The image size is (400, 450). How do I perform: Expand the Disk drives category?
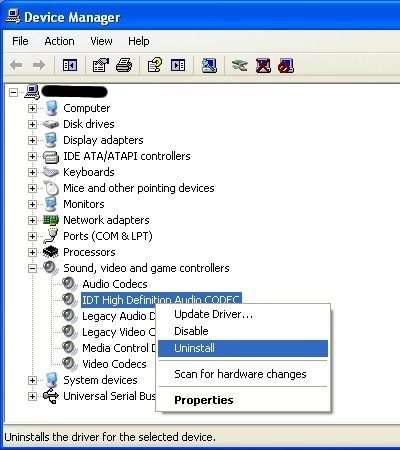pos(32,124)
